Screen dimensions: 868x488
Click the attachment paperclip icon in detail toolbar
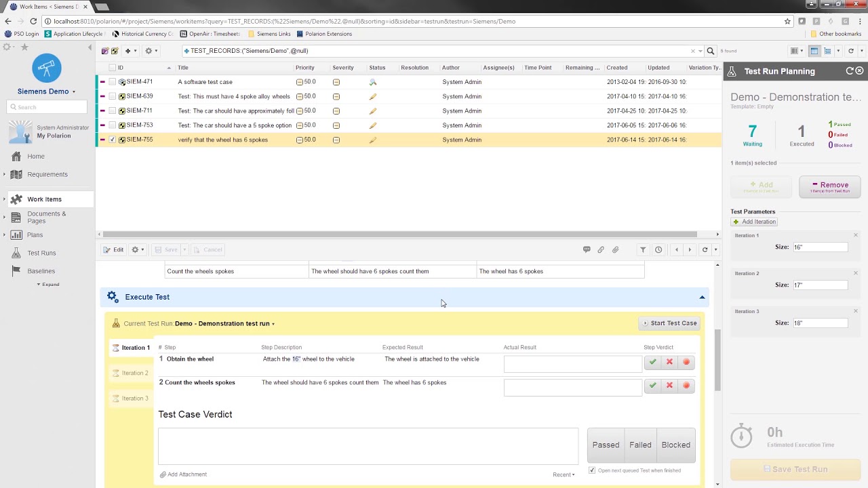[x=615, y=249]
